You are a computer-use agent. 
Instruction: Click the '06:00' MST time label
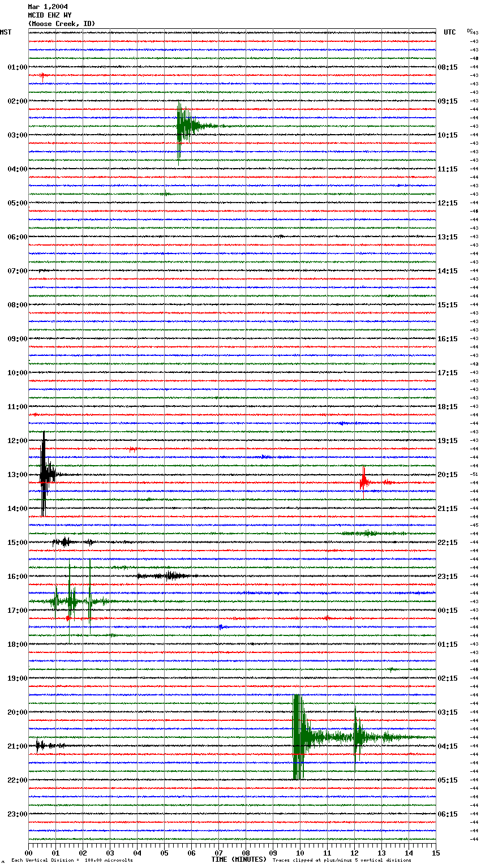18,237
